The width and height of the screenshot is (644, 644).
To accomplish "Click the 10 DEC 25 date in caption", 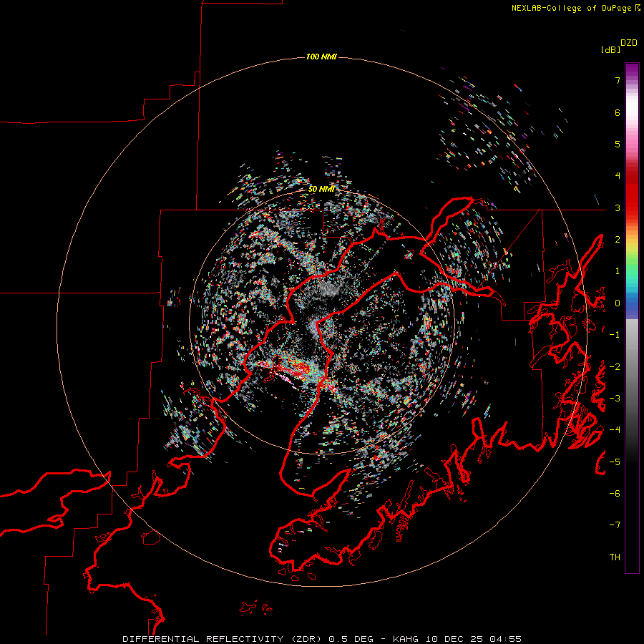I will pyautogui.click(x=454, y=639).
